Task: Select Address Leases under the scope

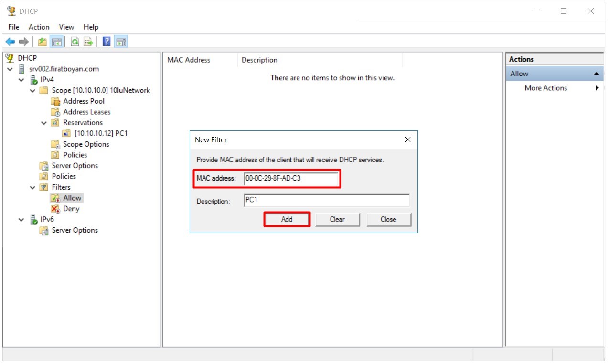Action: point(86,112)
